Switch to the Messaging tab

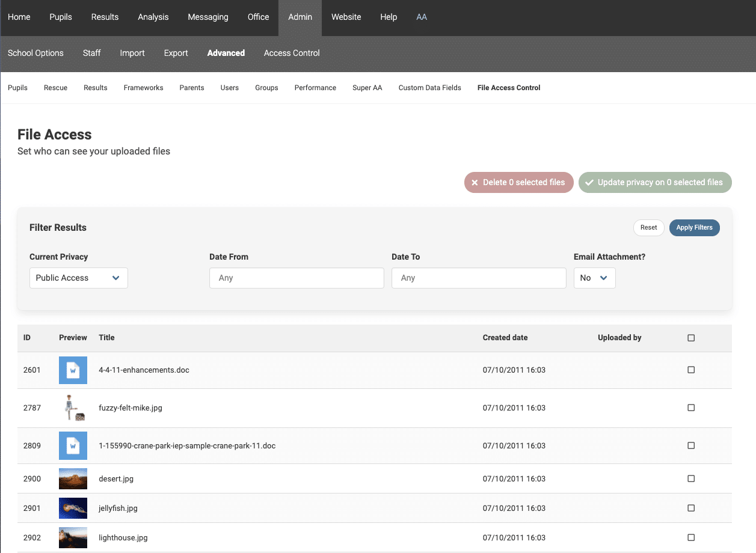[208, 17]
